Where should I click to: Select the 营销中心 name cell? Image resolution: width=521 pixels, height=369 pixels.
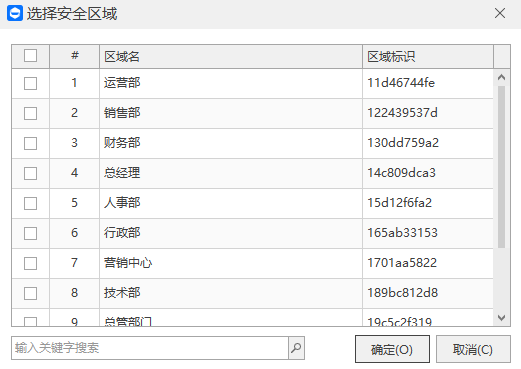(x=231, y=263)
